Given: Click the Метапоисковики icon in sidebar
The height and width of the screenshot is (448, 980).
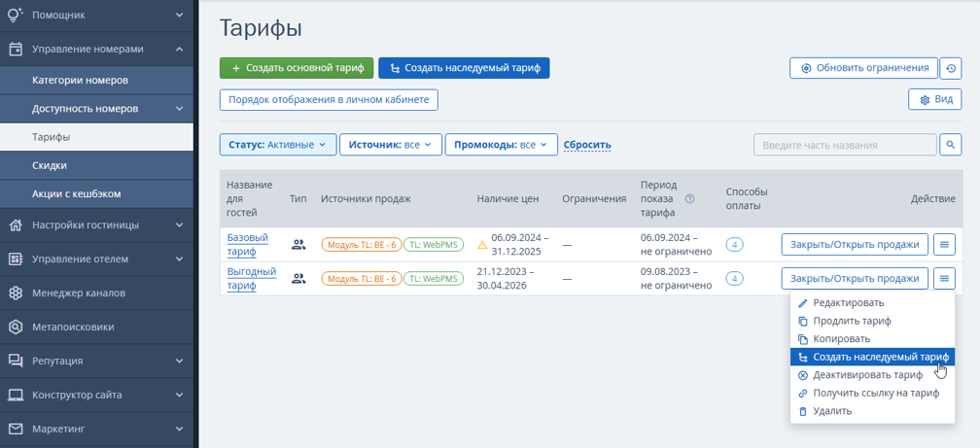Looking at the screenshot, I should point(16,327).
